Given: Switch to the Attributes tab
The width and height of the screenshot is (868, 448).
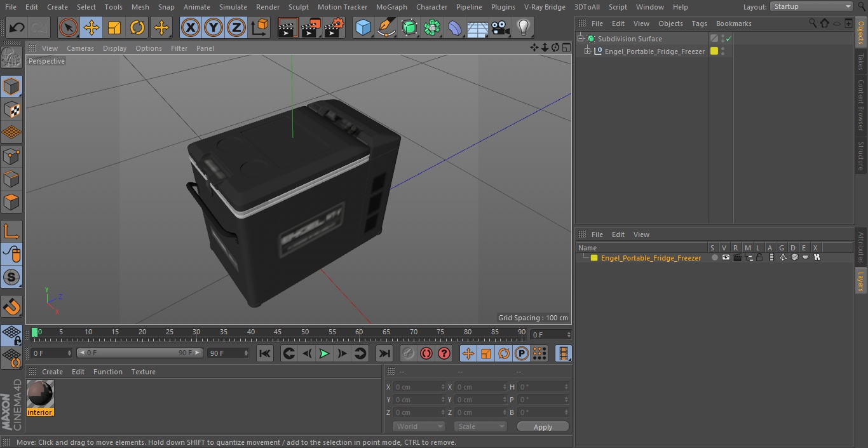Looking at the screenshot, I should coord(861,248).
